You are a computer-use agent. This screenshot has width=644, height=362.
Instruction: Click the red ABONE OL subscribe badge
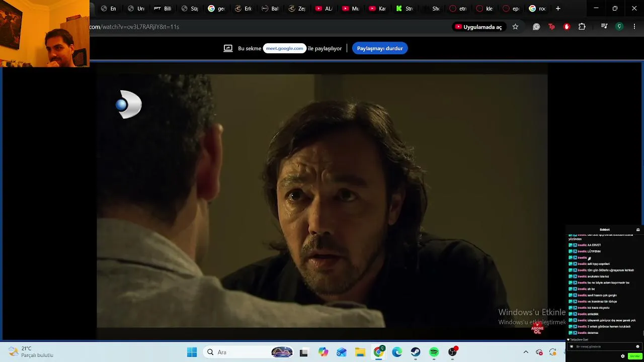point(537,329)
